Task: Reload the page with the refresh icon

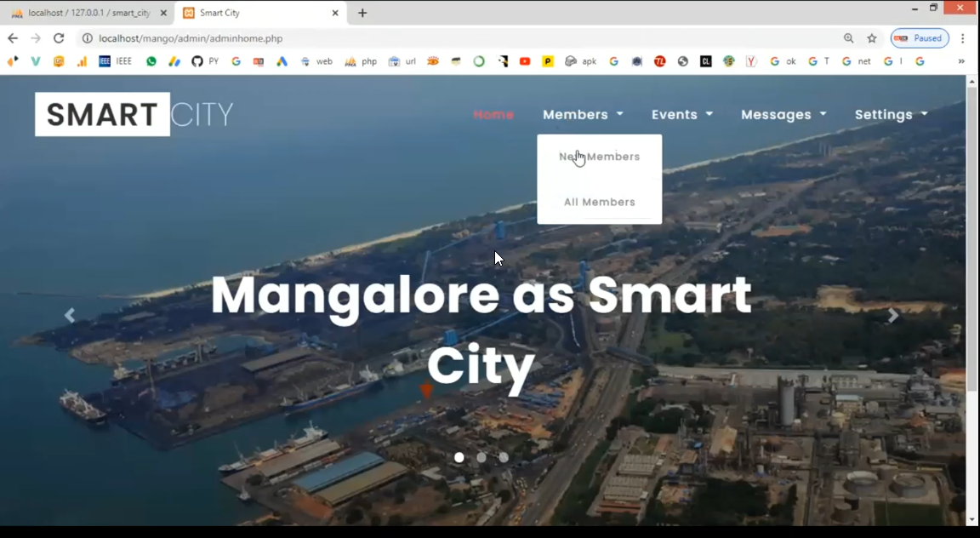Action: pos(59,38)
